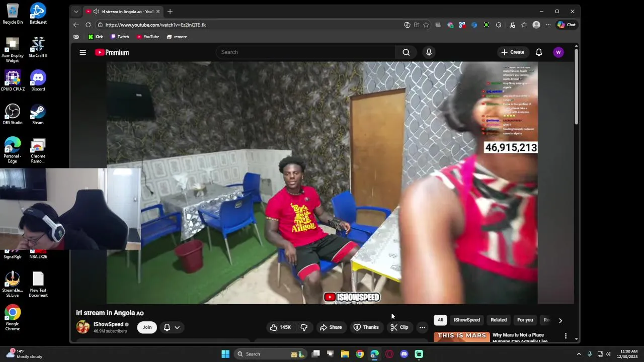This screenshot has width=644, height=362.
Task: Open CPUID CPU-Z desktop shortcut
Action: [13, 80]
